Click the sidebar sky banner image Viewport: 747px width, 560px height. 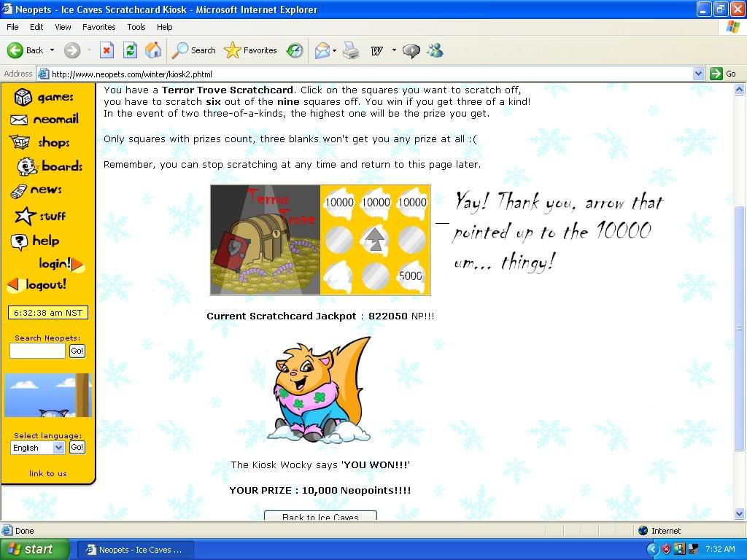tap(47, 395)
